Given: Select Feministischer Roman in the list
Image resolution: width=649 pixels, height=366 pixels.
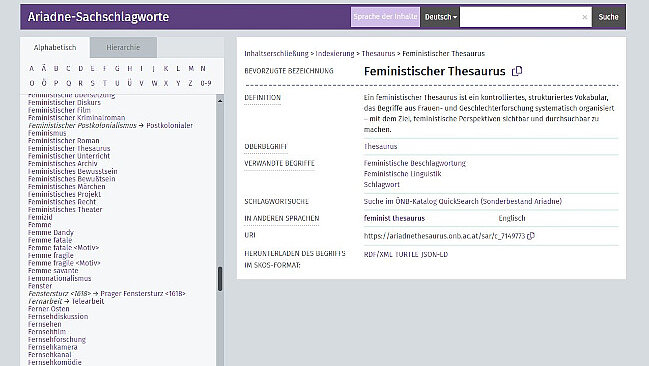Looking at the screenshot, I should [x=63, y=141].
